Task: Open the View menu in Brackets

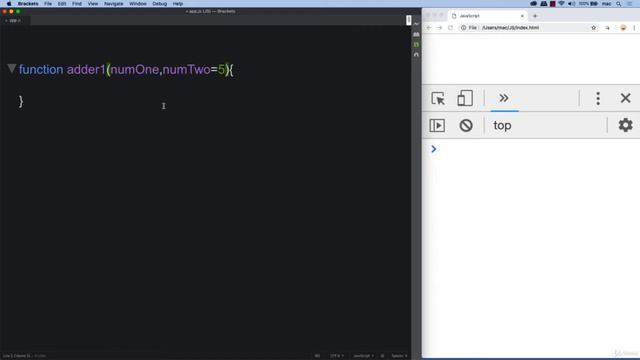Action: pos(93,4)
